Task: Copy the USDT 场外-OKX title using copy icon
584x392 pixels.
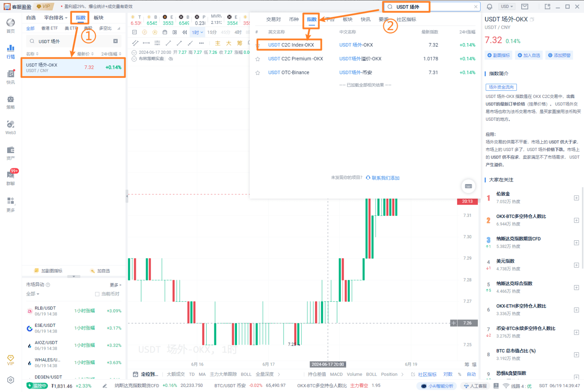Action: (532, 19)
